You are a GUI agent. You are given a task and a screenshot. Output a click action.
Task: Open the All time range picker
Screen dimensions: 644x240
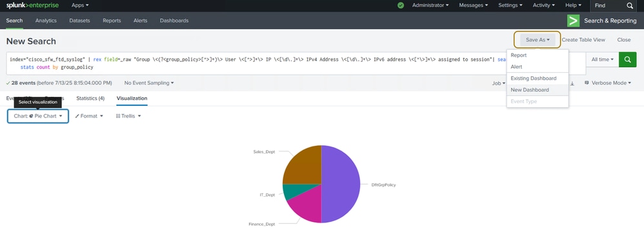pyautogui.click(x=603, y=59)
